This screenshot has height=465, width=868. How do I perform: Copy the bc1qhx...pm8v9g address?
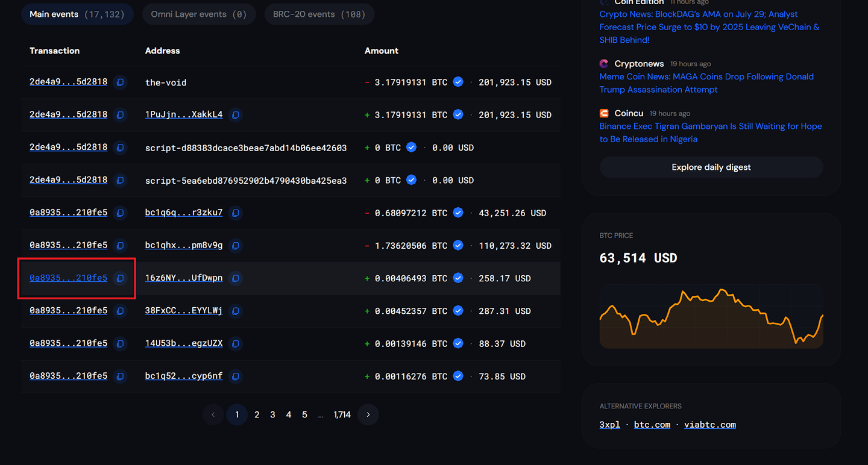click(x=236, y=245)
